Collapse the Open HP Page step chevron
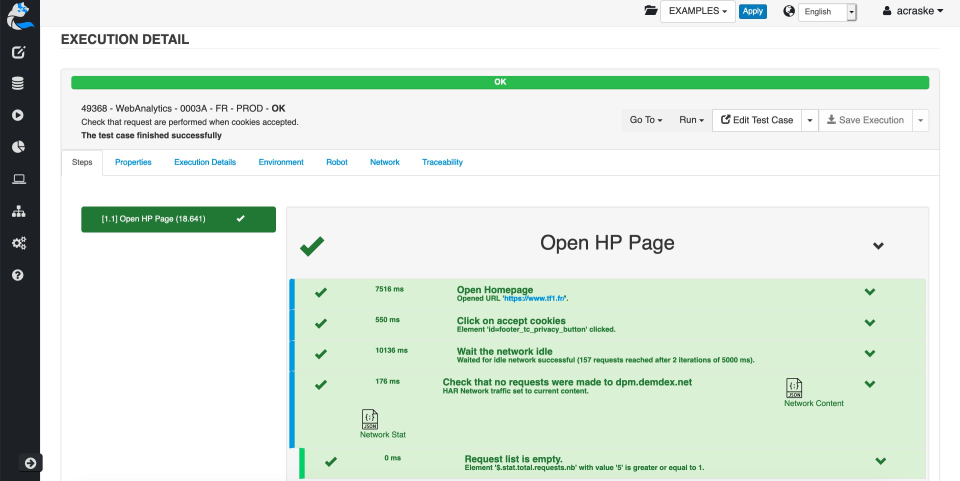The width and height of the screenshot is (960, 481). click(x=878, y=246)
